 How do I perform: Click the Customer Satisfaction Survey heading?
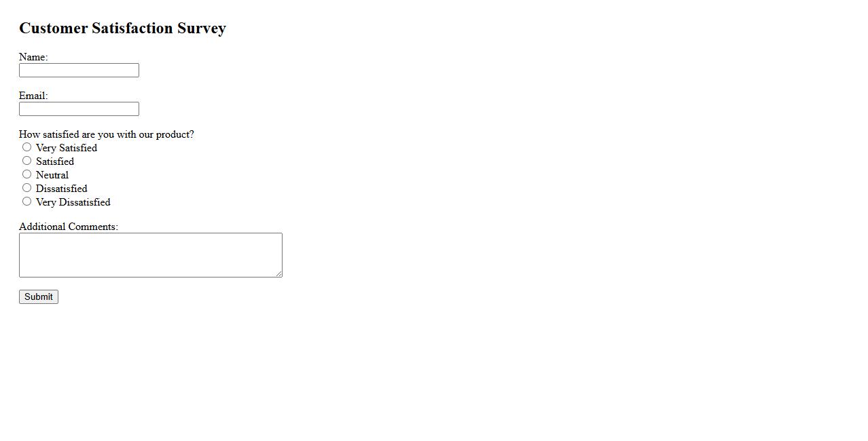pyautogui.click(x=122, y=28)
